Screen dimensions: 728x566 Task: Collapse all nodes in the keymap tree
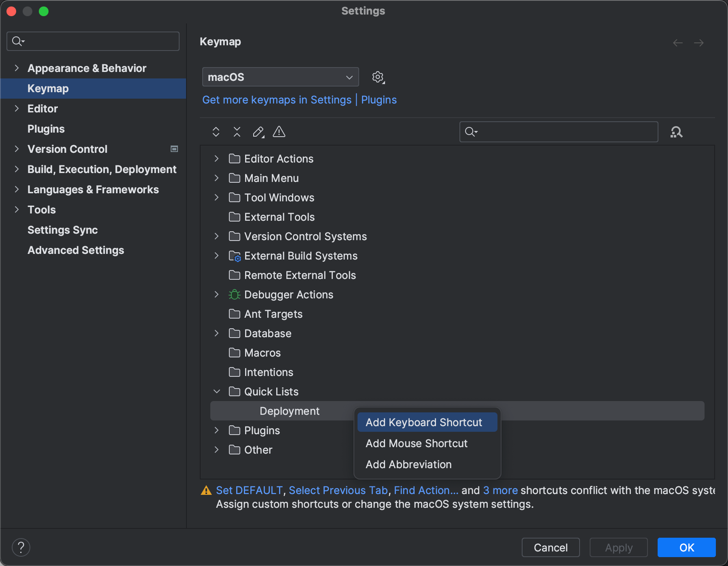click(237, 132)
